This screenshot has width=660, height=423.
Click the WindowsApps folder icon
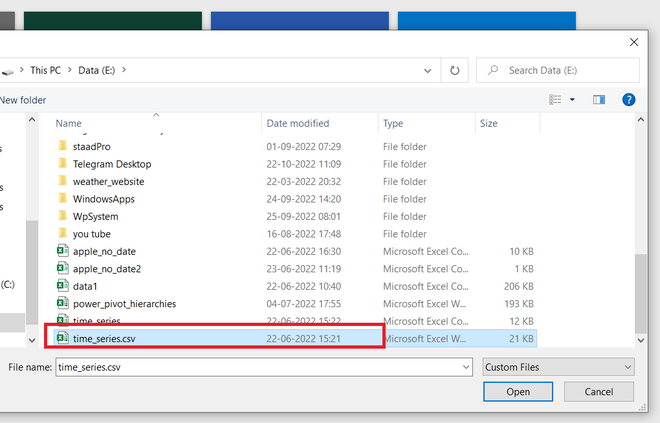coord(63,198)
